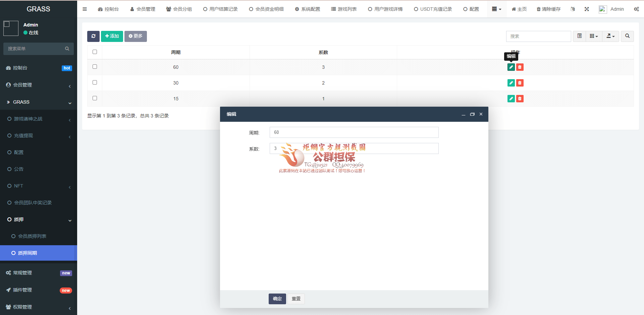Open the 系统配置 top tab

[x=307, y=9]
